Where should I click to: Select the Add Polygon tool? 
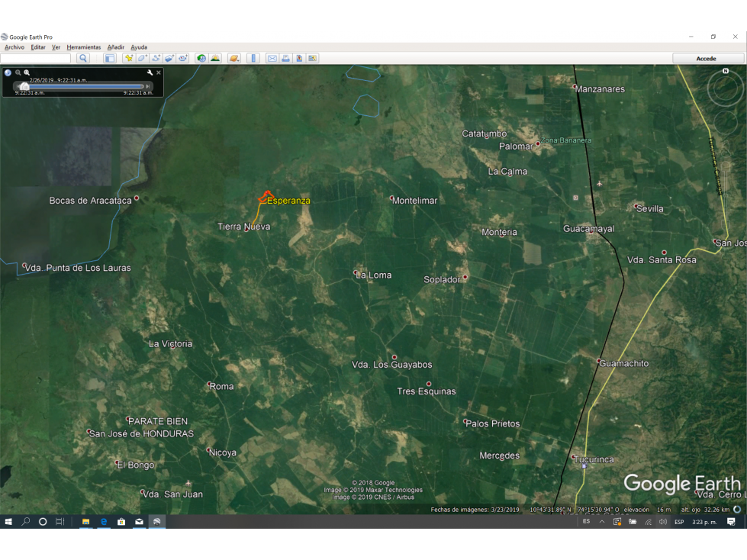(142, 58)
